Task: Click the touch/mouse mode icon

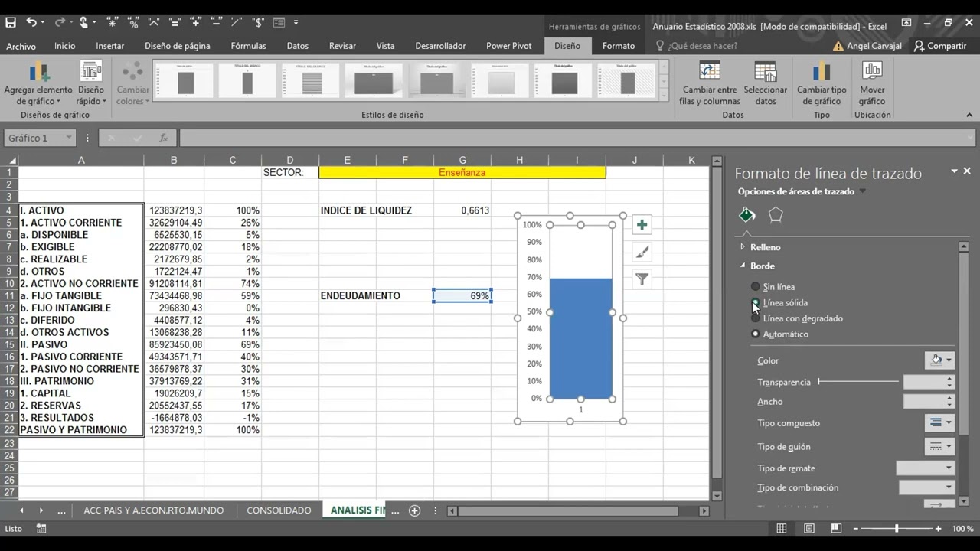Action: 83,23
